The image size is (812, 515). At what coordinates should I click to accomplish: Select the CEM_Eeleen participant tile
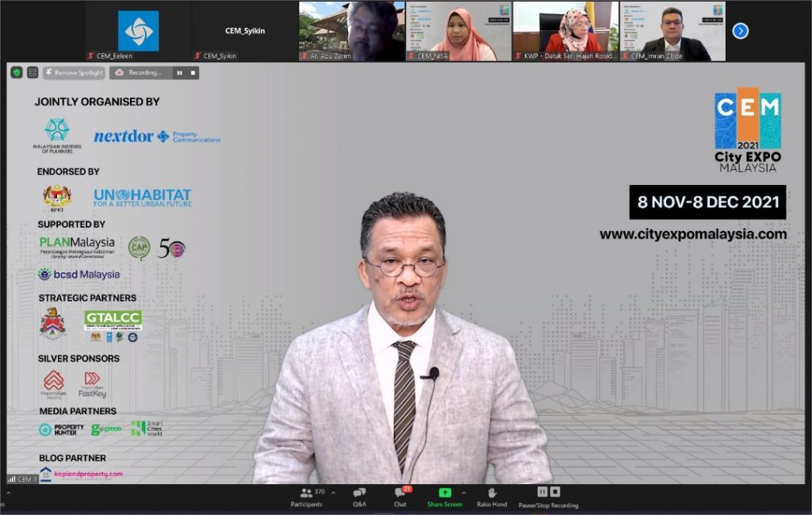pos(138,31)
